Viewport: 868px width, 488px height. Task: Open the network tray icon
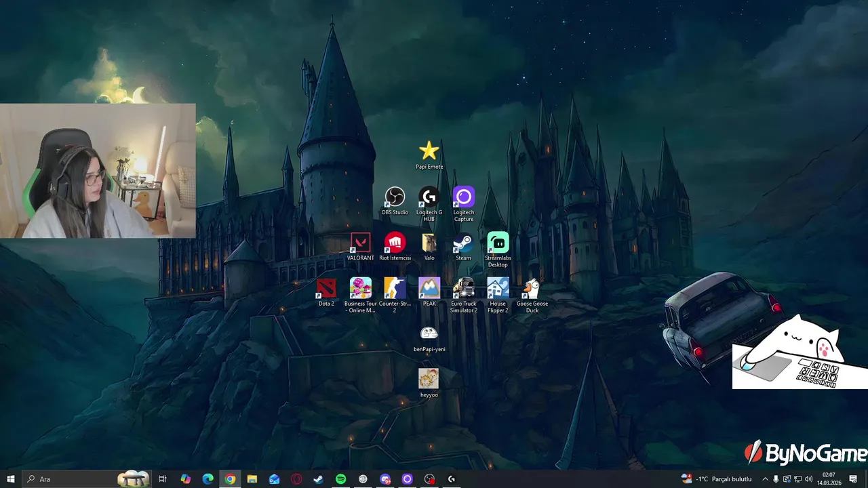[797, 479]
